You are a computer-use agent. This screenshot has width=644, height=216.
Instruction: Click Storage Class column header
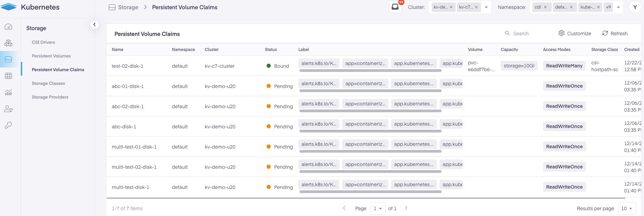click(x=604, y=50)
